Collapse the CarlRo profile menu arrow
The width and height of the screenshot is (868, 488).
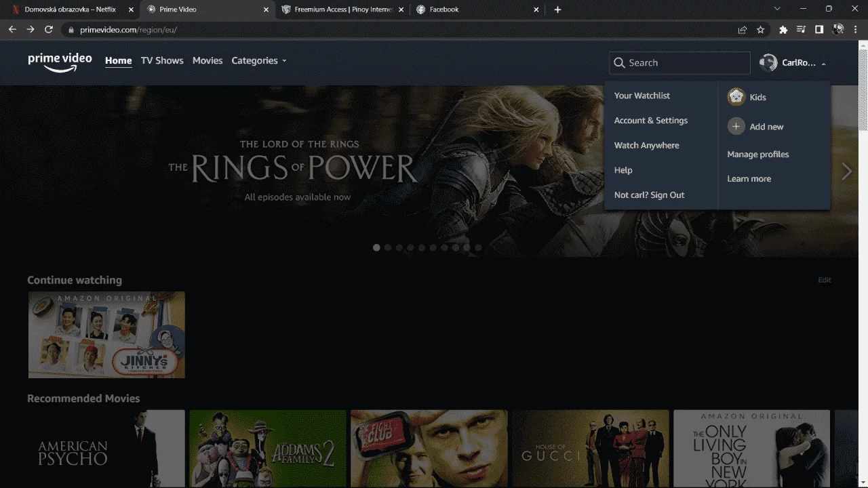pyautogui.click(x=823, y=63)
